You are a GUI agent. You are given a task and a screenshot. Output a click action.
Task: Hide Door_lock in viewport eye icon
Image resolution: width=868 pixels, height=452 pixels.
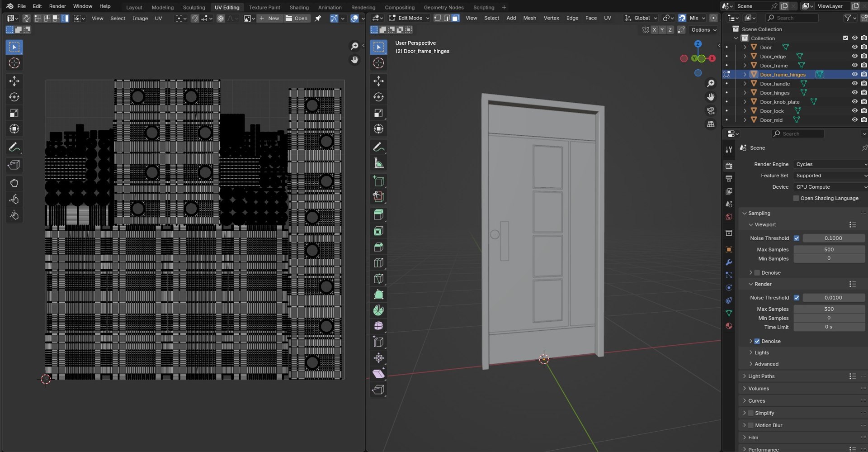pyautogui.click(x=854, y=111)
